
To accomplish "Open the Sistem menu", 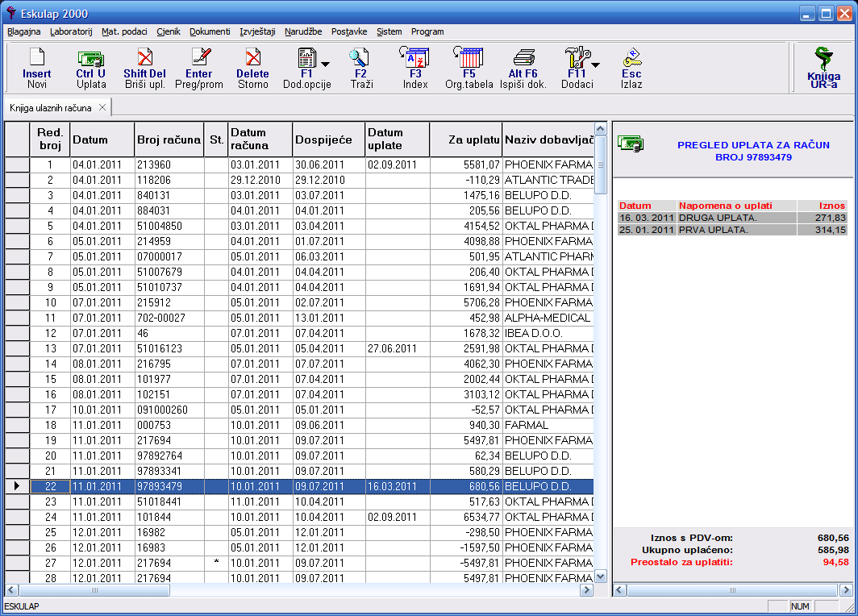I will point(389,31).
